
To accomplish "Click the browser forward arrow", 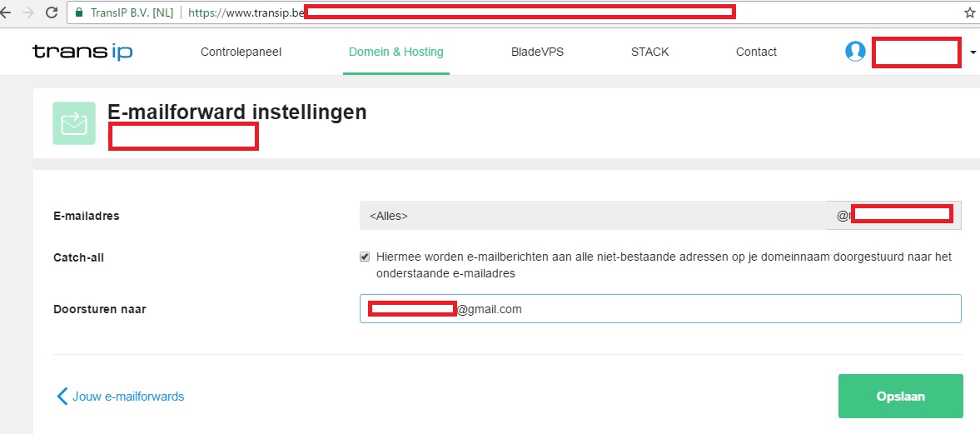I will [28, 12].
